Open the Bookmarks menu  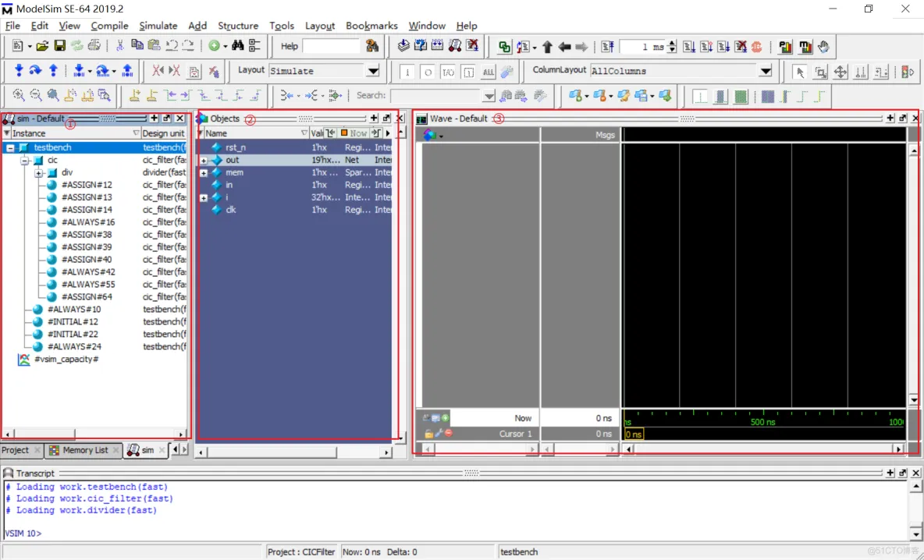tap(371, 26)
